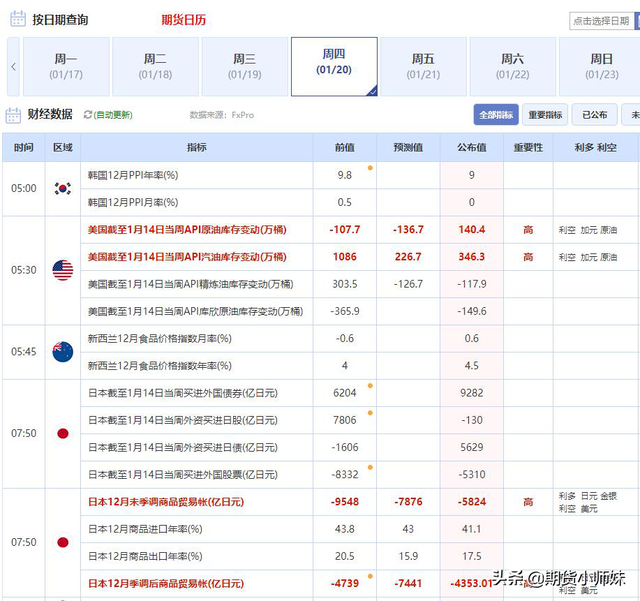
Task: Click 韩国12月PPI月率(%) row
Action: click(x=359, y=203)
